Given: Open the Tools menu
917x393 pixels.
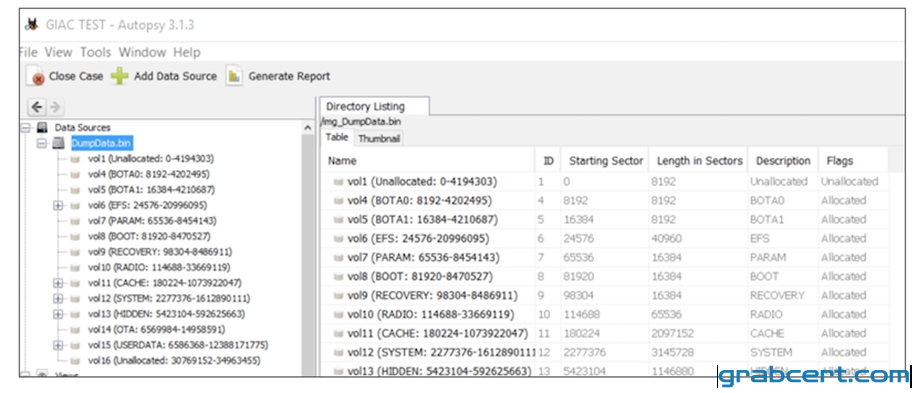Looking at the screenshot, I should click(x=95, y=52).
